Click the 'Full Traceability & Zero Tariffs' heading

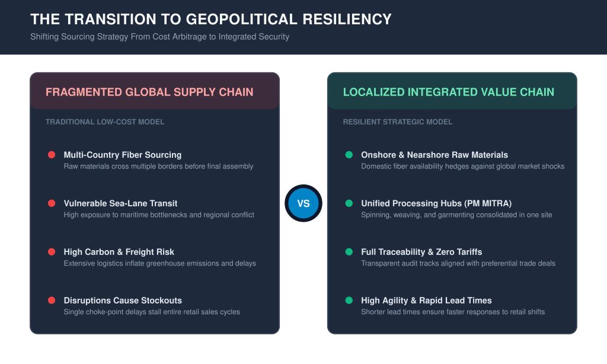pos(421,252)
